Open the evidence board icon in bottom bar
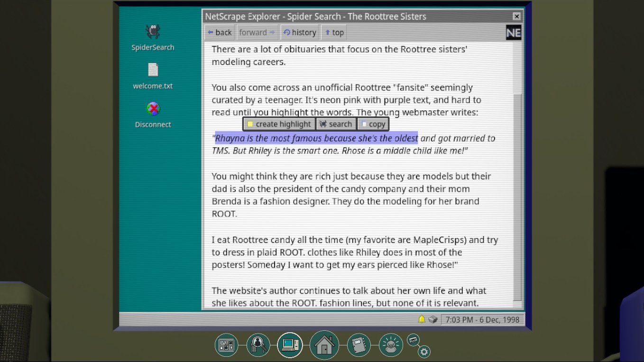The height and width of the screenshot is (362, 644). coord(226,345)
